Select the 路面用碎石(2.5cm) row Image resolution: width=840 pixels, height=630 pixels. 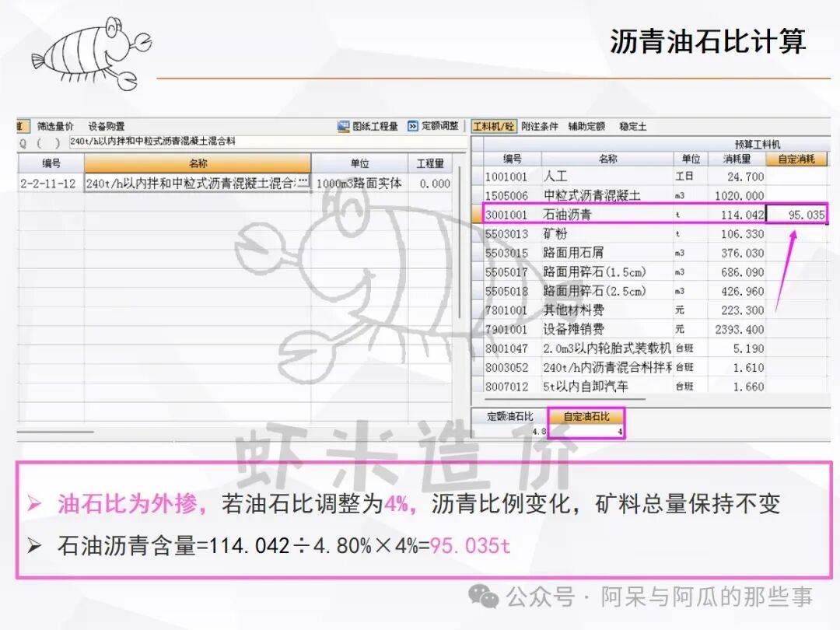655,292
